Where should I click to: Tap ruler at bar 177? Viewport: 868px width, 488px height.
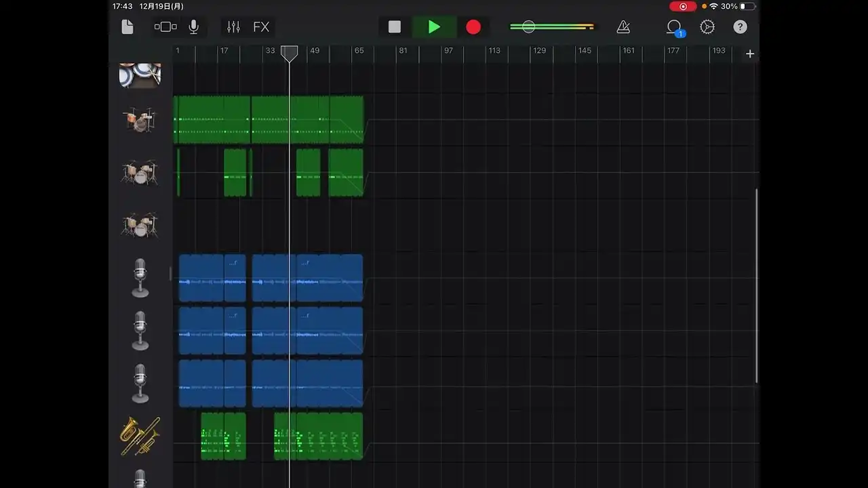coord(673,51)
